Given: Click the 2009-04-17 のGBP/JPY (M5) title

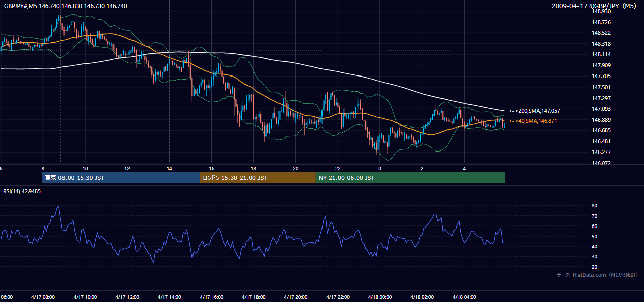Looking at the screenshot, I should 595,6.
